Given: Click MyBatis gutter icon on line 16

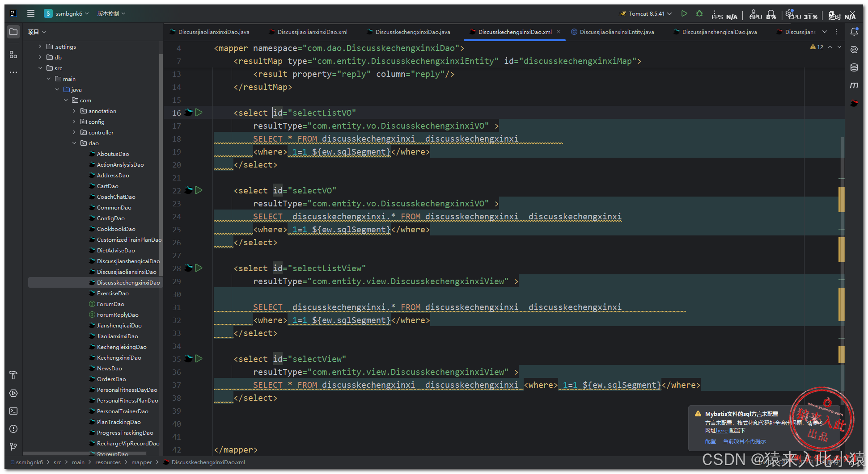Looking at the screenshot, I should [x=189, y=113].
